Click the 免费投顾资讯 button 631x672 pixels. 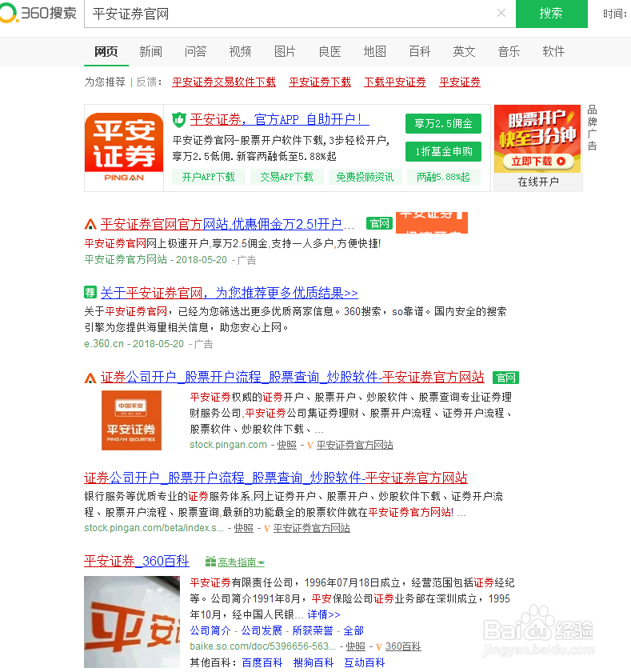point(365,177)
